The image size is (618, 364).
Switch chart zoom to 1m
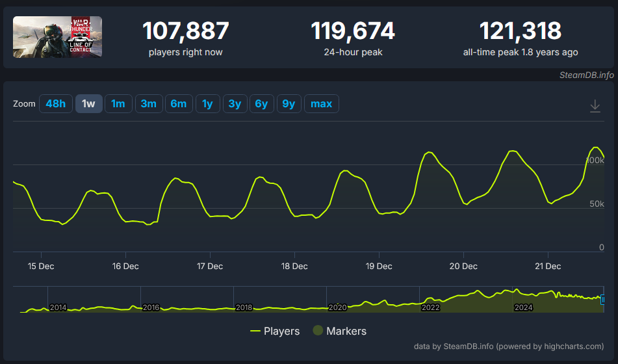(x=118, y=104)
